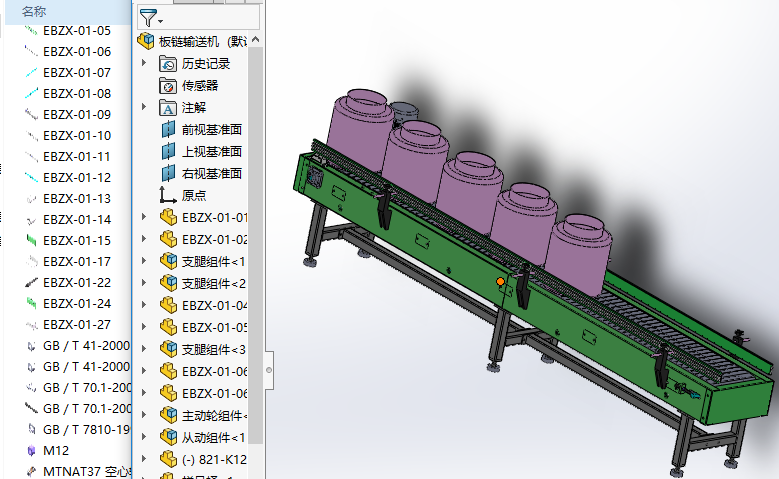Viewport: 779px width, 479px height.
Task: Select file EBZX-01-17 in name list
Action: [77, 261]
